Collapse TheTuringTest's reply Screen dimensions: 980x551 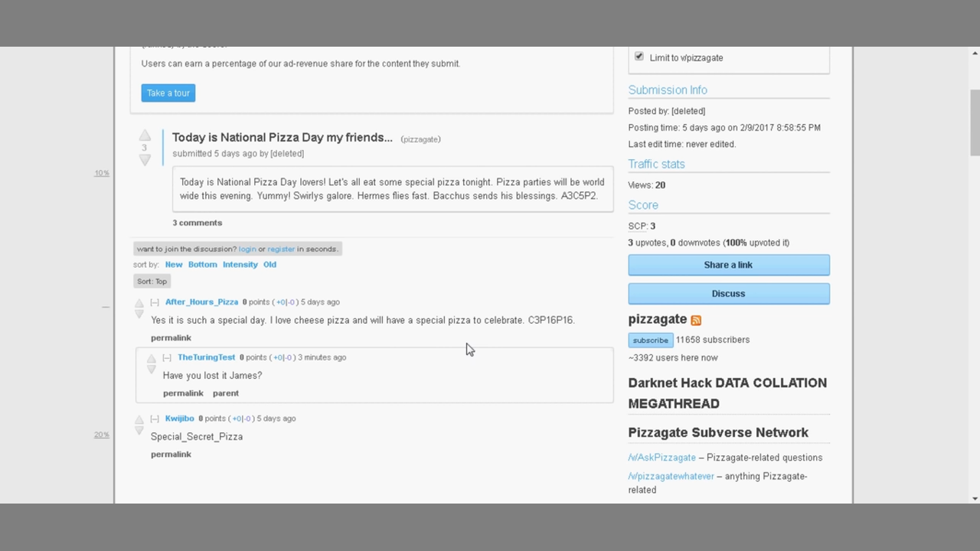pyautogui.click(x=167, y=357)
